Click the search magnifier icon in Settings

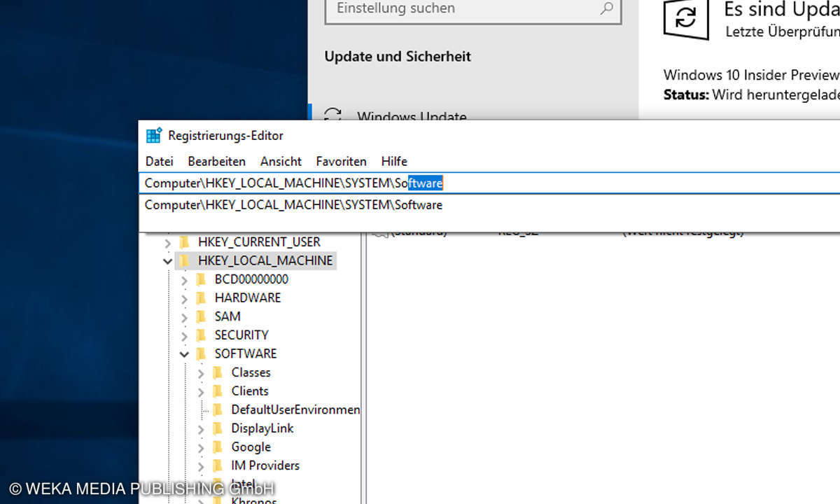point(606,8)
